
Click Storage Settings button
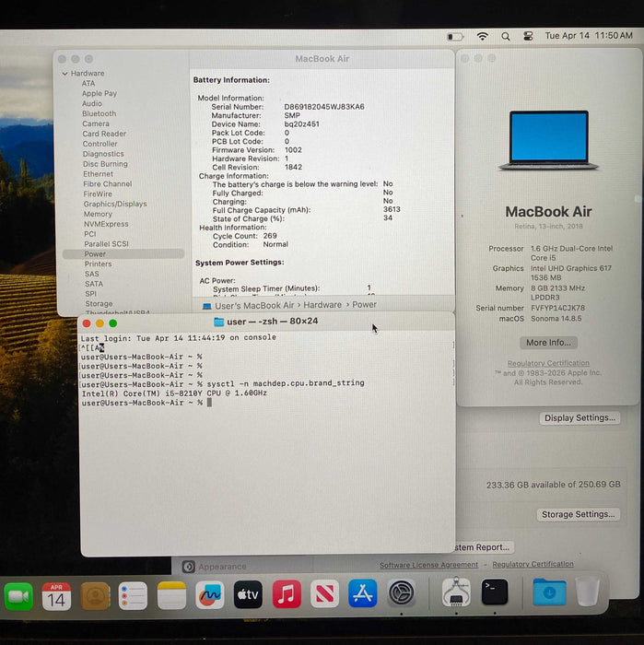[x=578, y=514]
